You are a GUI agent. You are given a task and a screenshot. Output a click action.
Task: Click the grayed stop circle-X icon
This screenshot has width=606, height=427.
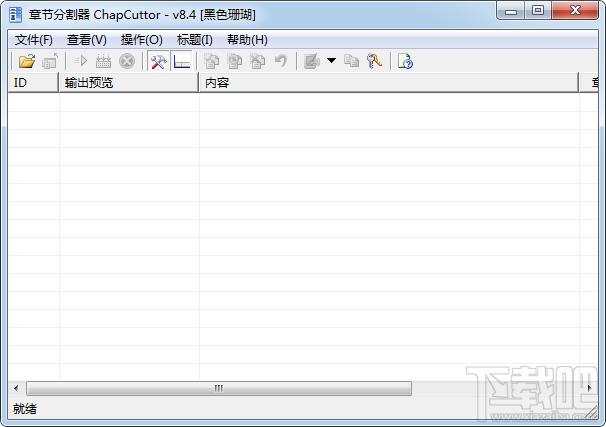[127, 61]
